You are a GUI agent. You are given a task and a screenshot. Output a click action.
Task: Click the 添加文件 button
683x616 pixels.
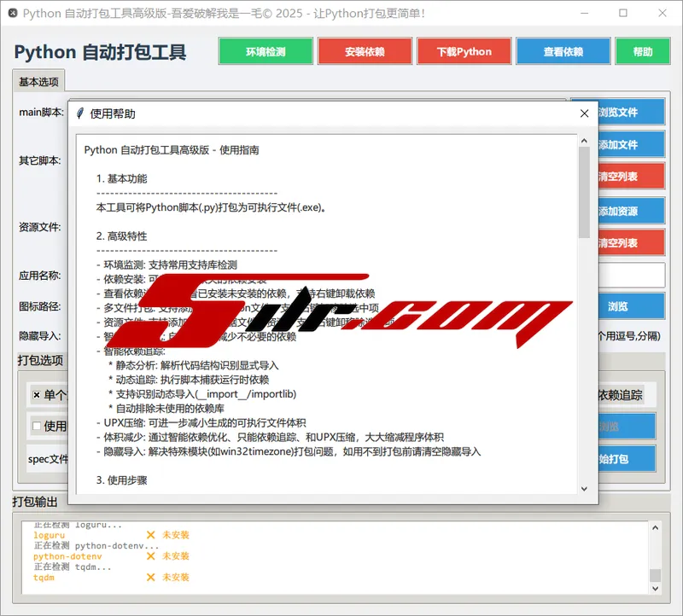(632, 144)
